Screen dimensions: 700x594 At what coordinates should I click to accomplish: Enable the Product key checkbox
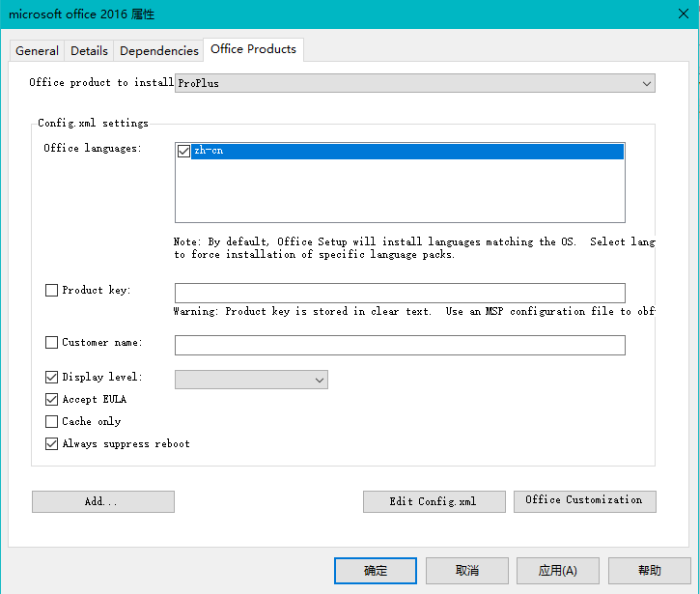click(x=52, y=291)
